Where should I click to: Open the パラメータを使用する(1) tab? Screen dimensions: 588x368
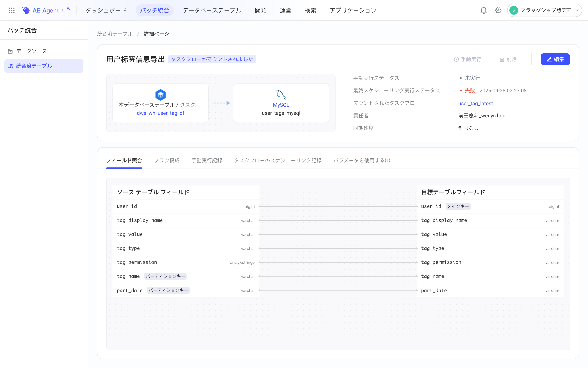coord(362,160)
